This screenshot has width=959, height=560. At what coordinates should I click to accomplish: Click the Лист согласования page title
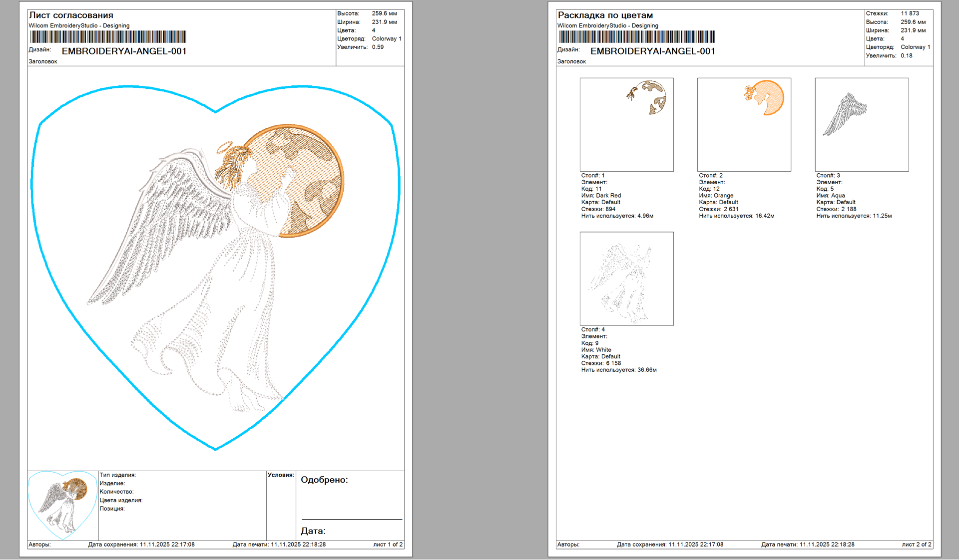click(x=71, y=15)
